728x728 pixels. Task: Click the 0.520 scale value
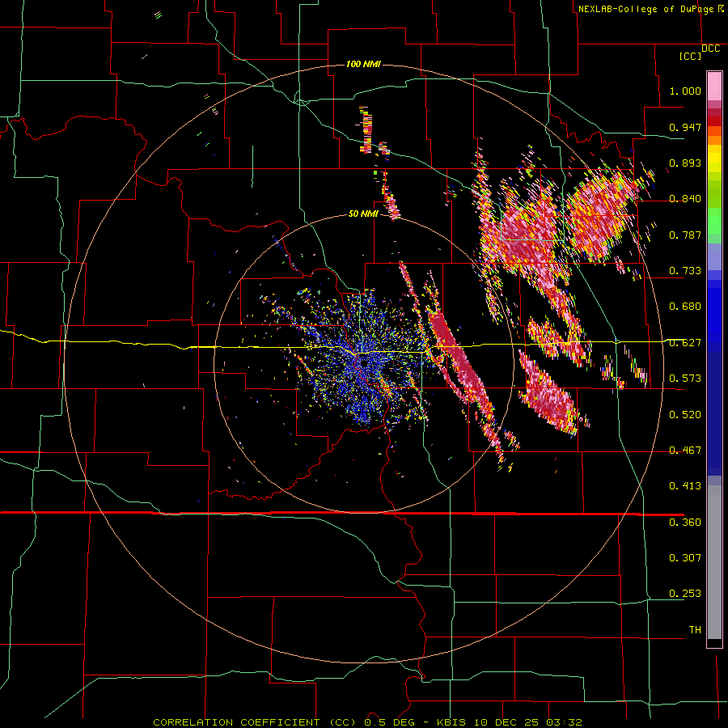(685, 415)
